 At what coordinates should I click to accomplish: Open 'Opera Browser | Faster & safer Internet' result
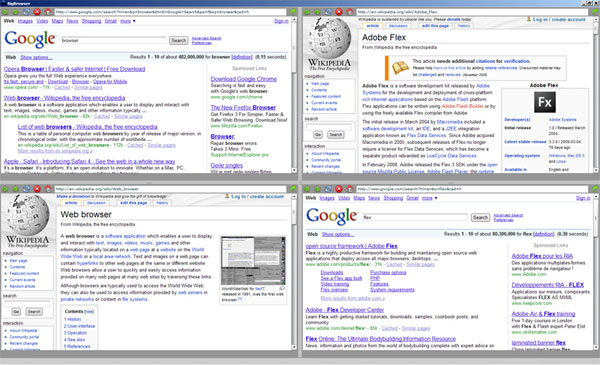74,69
